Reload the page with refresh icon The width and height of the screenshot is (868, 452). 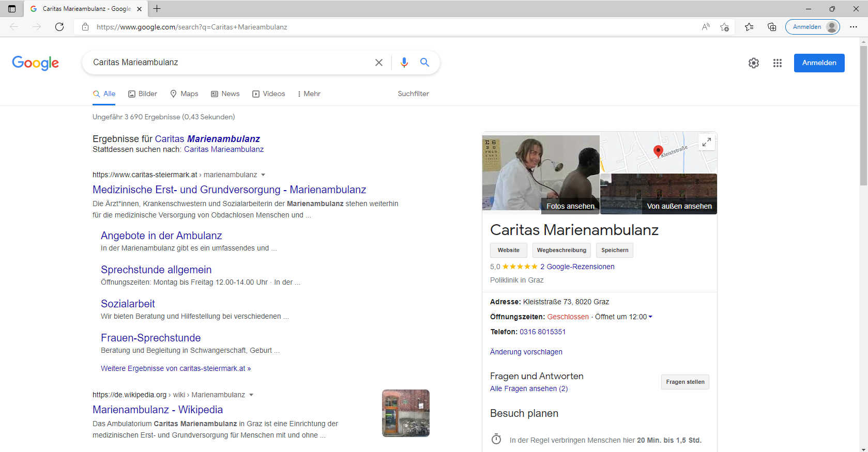[59, 27]
